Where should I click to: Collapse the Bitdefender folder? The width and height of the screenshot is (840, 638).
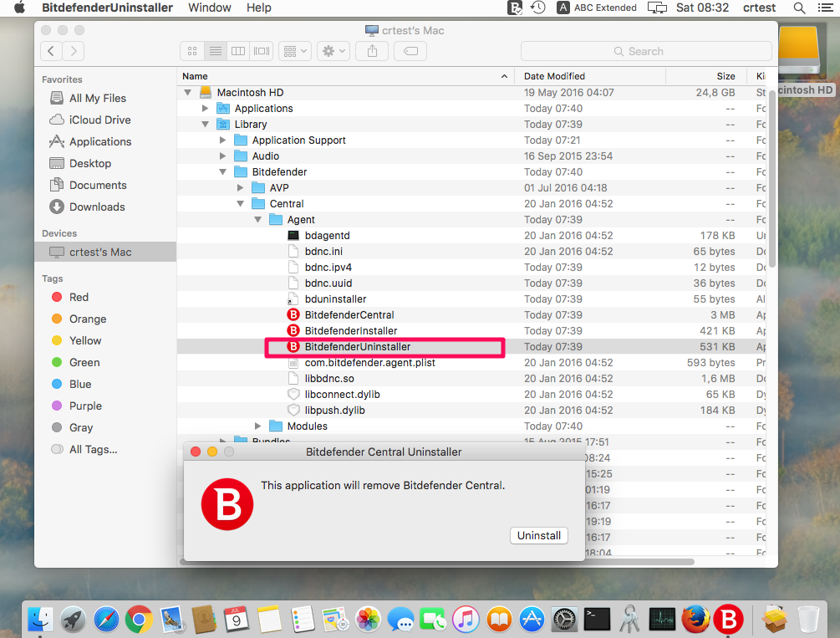pos(223,171)
